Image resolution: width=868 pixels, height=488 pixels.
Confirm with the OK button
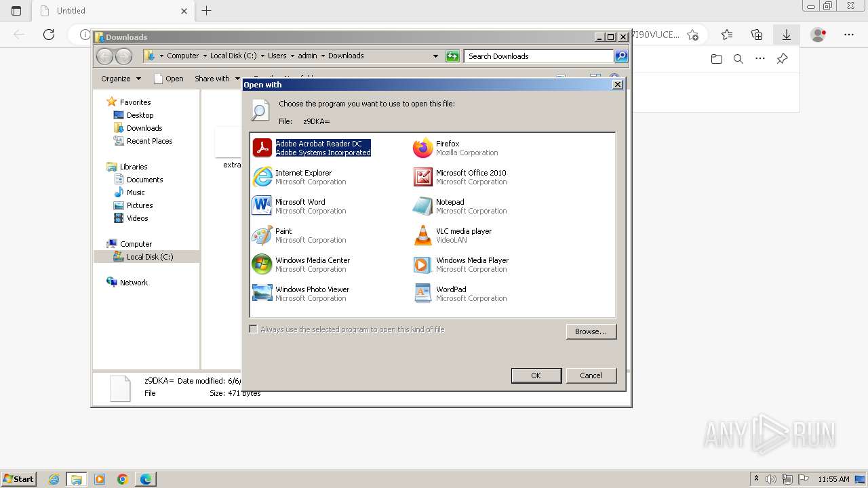coord(536,375)
